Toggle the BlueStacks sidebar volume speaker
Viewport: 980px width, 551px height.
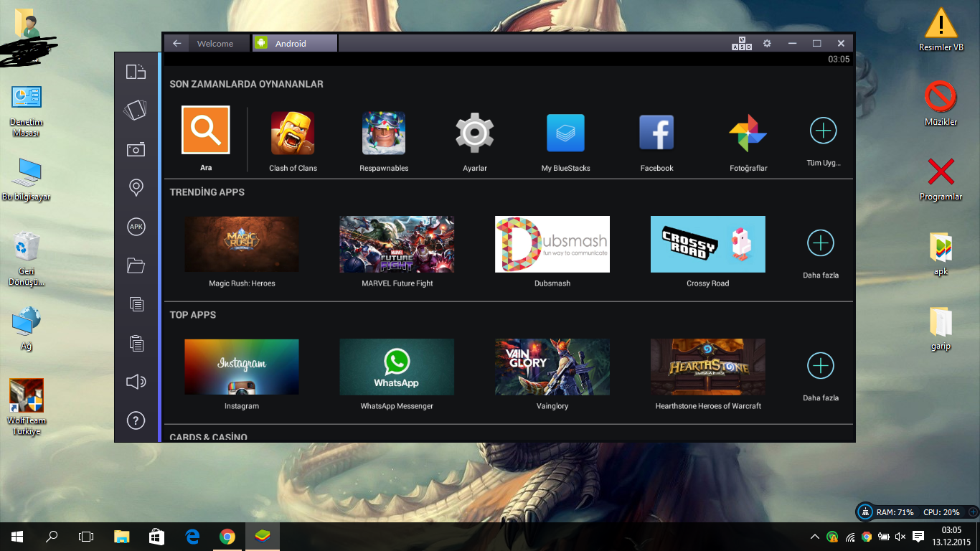(136, 382)
